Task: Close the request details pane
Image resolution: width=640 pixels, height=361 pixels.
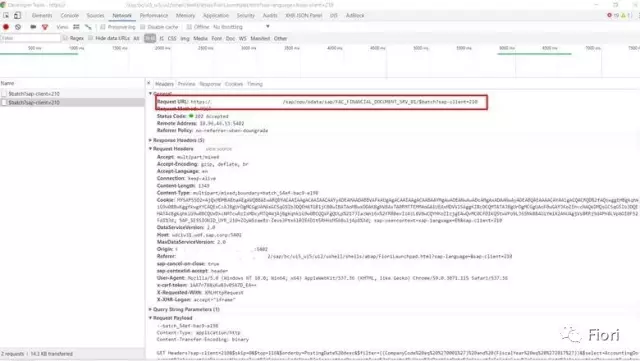Action: coord(149,83)
